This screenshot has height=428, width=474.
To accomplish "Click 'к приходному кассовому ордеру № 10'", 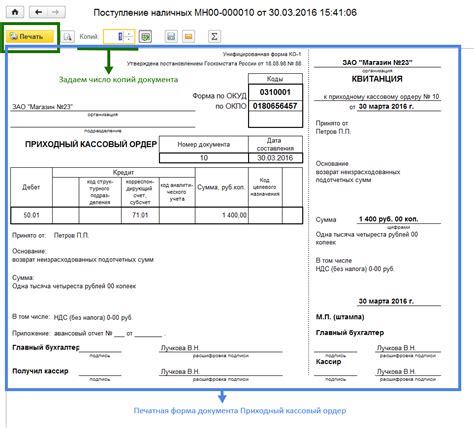I will 381,97.
